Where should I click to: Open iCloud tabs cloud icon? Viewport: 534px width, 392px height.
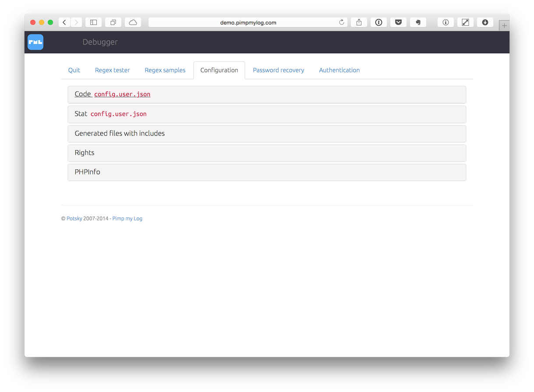pyautogui.click(x=133, y=22)
